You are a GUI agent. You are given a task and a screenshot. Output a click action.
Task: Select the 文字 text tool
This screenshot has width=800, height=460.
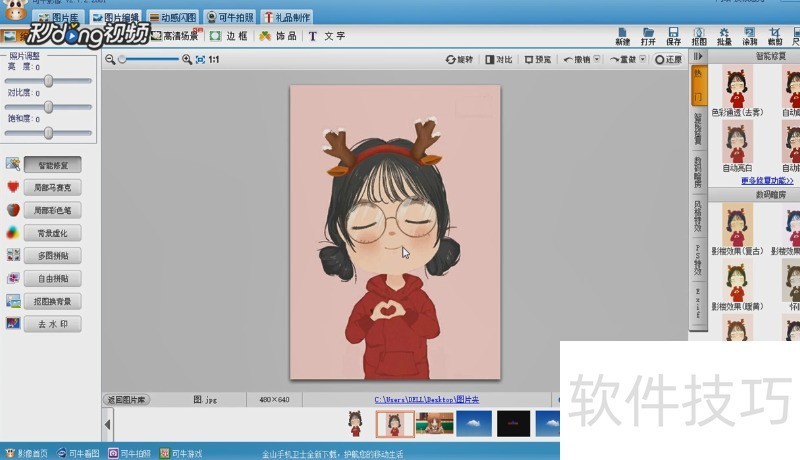pyautogui.click(x=327, y=36)
